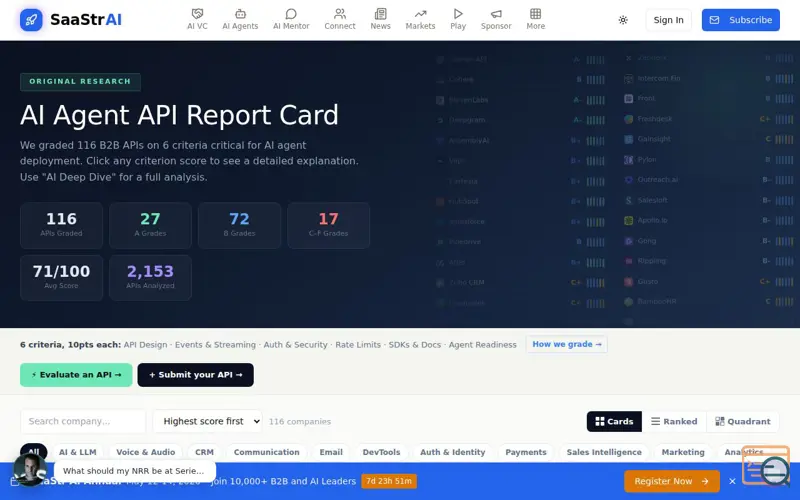This screenshot has height=500, width=800.
Task: Click the 116 APIs Graded stat card
Action: (x=61, y=226)
